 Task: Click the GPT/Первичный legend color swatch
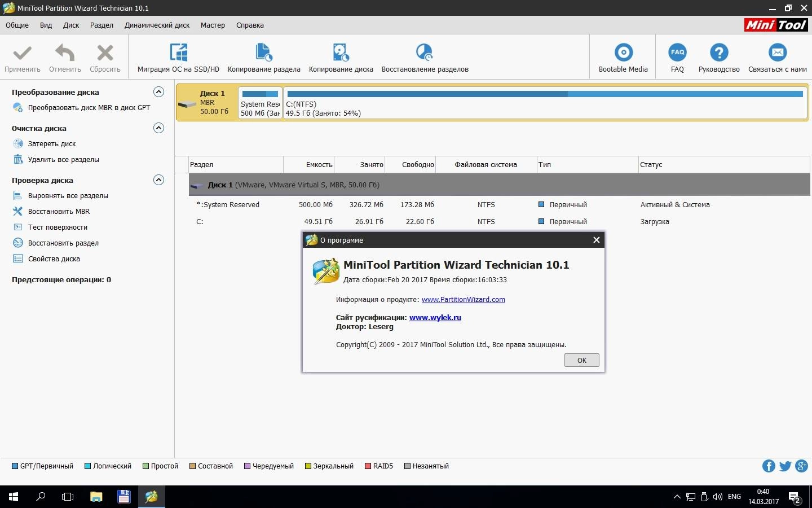[x=15, y=466]
